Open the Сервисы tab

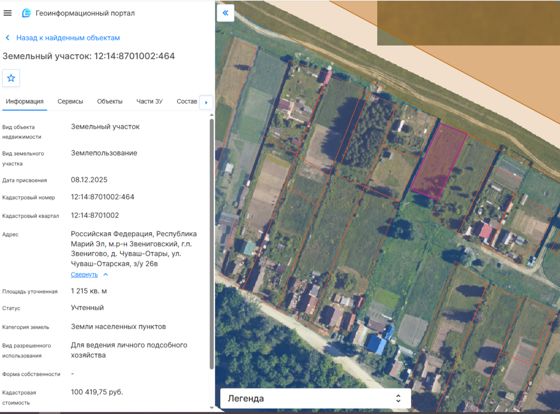tap(70, 101)
